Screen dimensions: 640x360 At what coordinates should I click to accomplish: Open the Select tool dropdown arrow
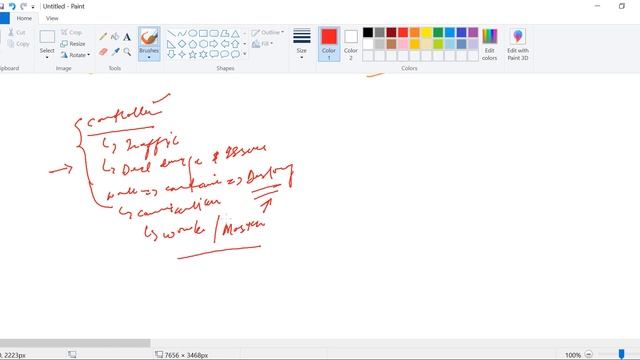tap(47, 58)
